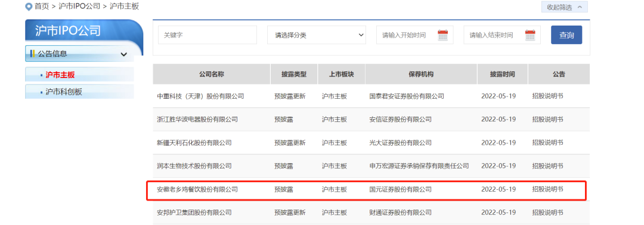Screen dimensions: 644x225
Task: Click sponsor 国泰君安证券股份有限公司
Action: coord(407,96)
